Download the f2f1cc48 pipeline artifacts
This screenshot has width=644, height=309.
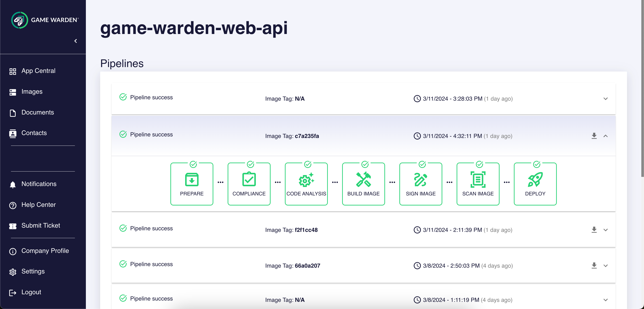[594, 229]
